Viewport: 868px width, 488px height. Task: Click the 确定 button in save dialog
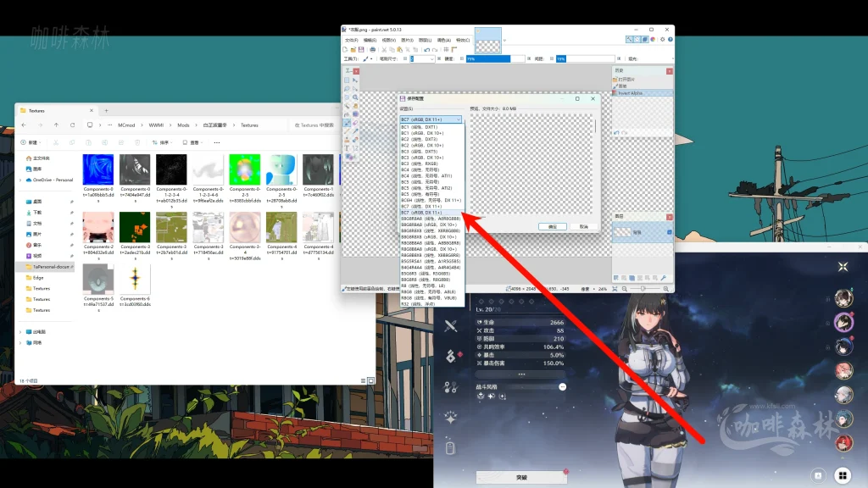[553, 227]
